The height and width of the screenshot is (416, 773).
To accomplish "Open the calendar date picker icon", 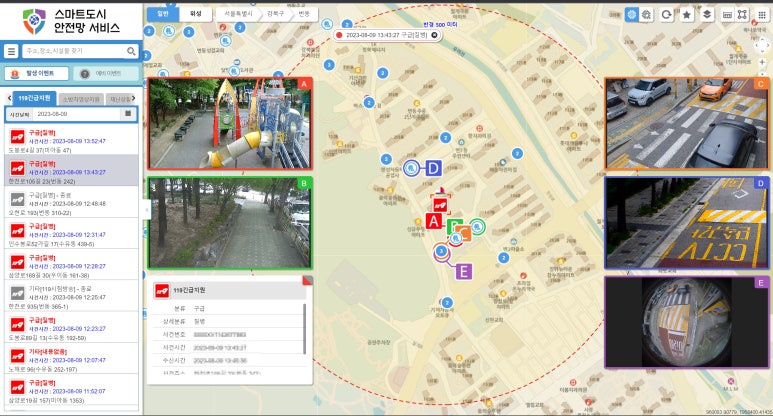I will click(x=128, y=114).
